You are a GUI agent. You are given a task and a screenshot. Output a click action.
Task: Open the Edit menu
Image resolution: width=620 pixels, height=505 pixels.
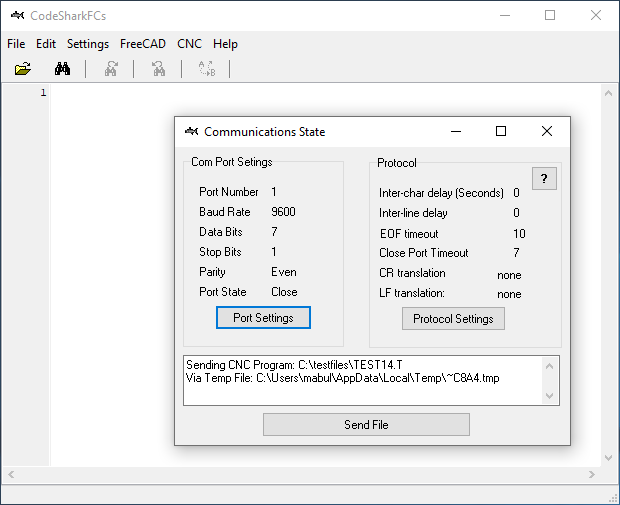(46, 44)
